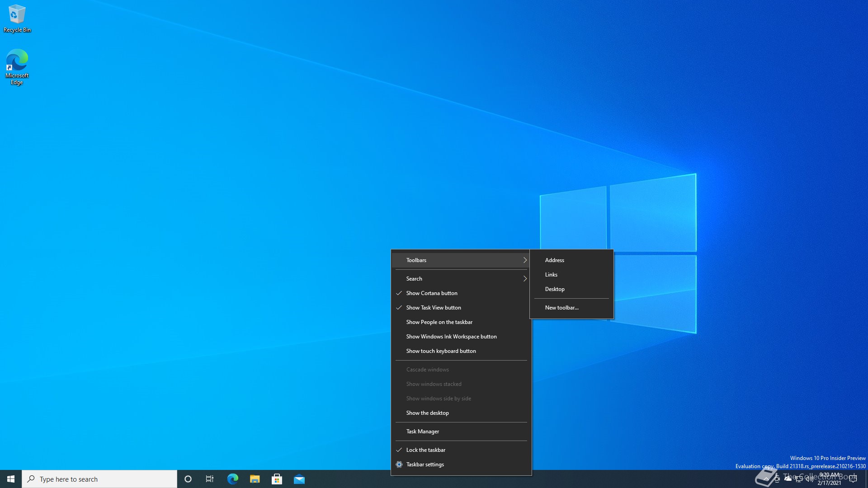The height and width of the screenshot is (488, 868).
Task: Show hidden tray icons chevron
Action: pyautogui.click(x=766, y=479)
